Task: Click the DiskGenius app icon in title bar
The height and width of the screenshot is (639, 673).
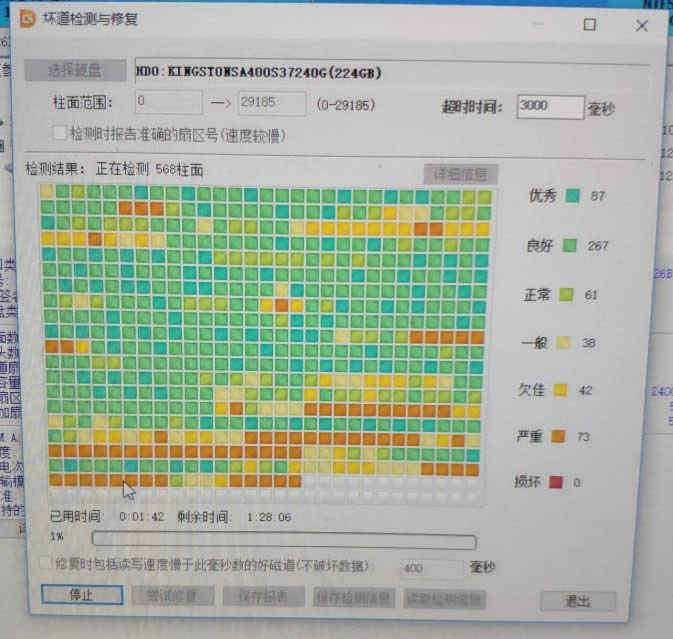Action: click(28, 19)
